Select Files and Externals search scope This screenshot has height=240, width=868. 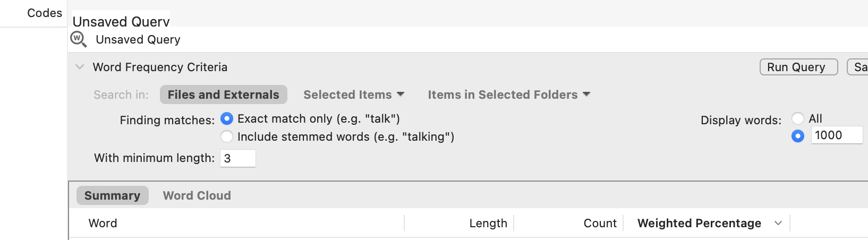point(223,95)
